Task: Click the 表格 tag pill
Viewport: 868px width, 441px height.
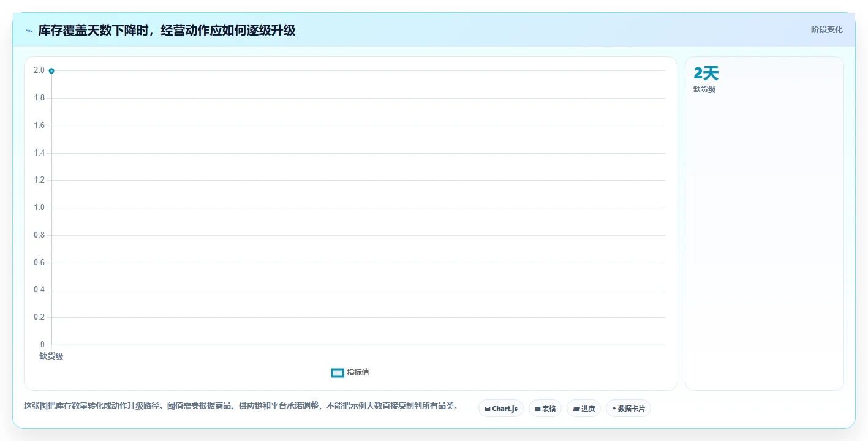Action: (x=545, y=409)
